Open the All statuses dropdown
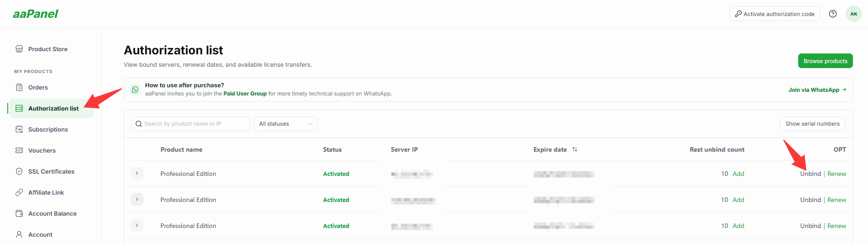The height and width of the screenshot is (244, 868). [x=286, y=124]
